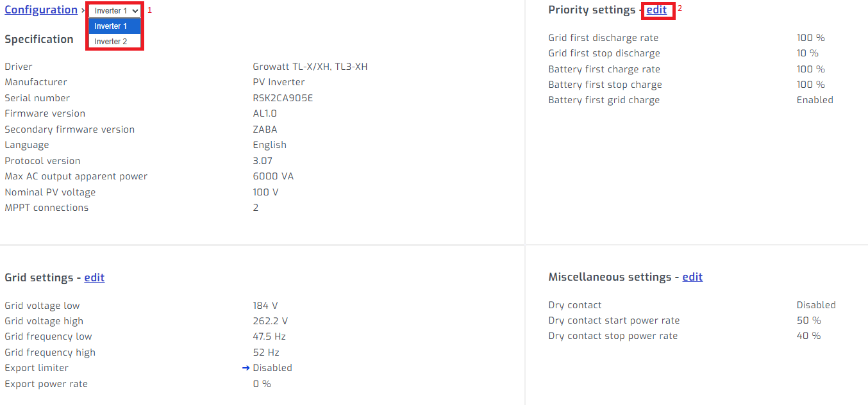
Task: Edit the Grid settings
Action: [x=94, y=277]
